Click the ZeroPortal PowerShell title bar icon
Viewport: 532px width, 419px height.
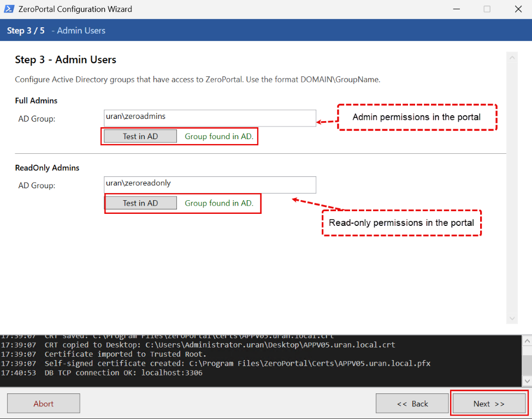pyautogui.click(x=9, y=9)
